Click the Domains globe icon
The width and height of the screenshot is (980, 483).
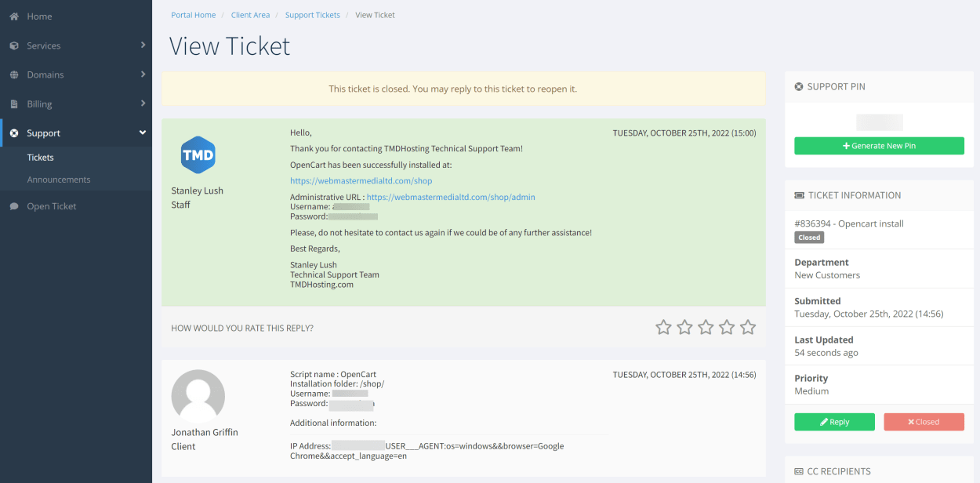click(14, 74)
